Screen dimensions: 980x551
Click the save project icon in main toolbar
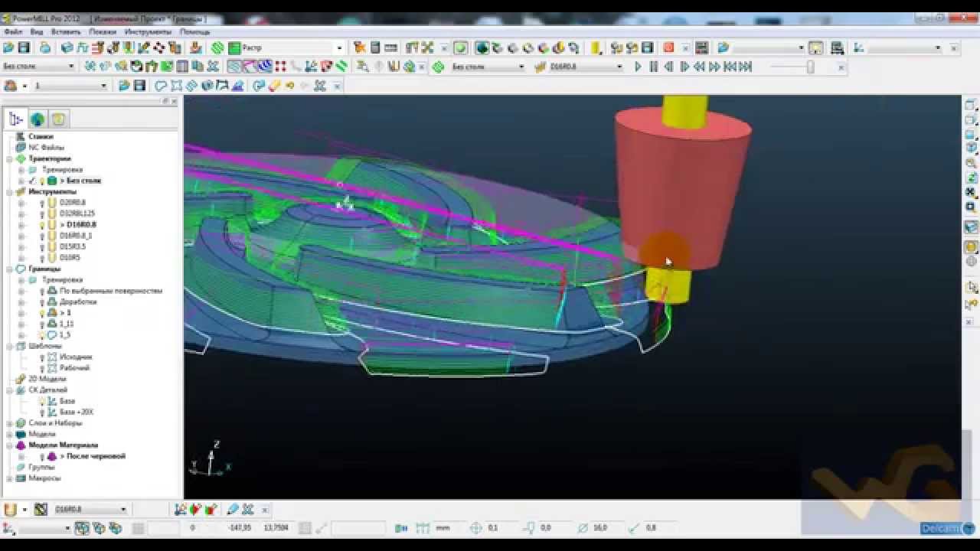point(24,47)
